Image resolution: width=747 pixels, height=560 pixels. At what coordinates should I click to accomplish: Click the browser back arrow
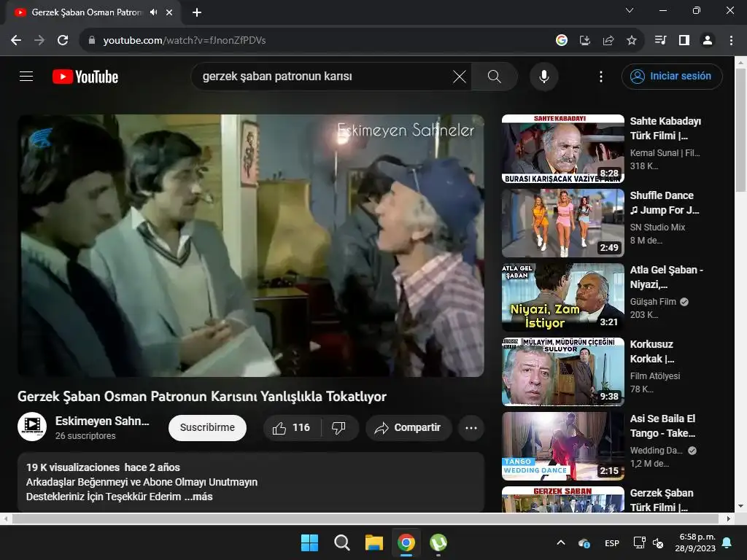point(16,40)
